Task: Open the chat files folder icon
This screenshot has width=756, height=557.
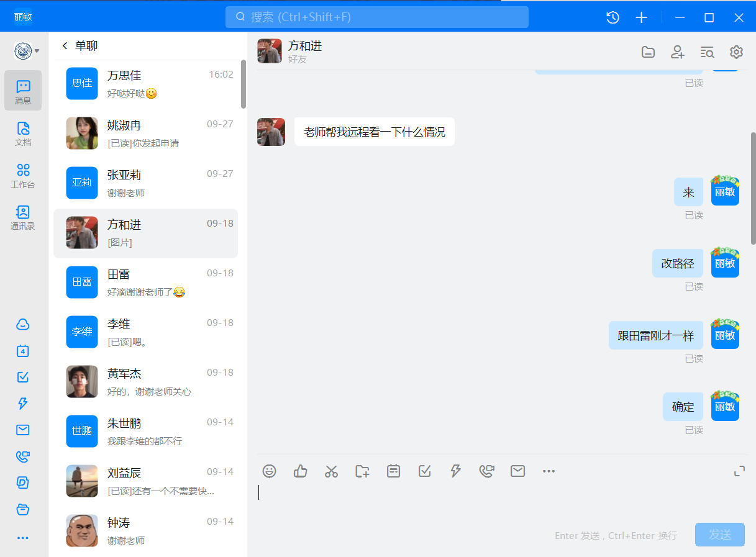Action: click(648, 52)
